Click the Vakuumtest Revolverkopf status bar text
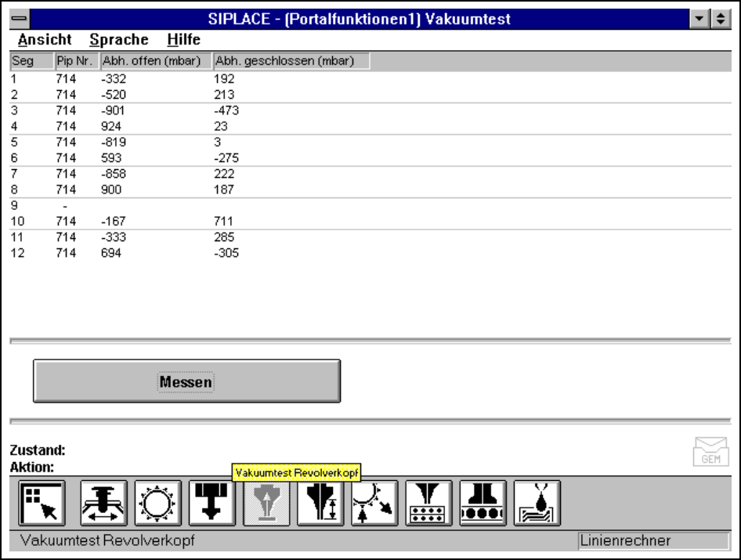The image size is (741, 560). point(107,540)
